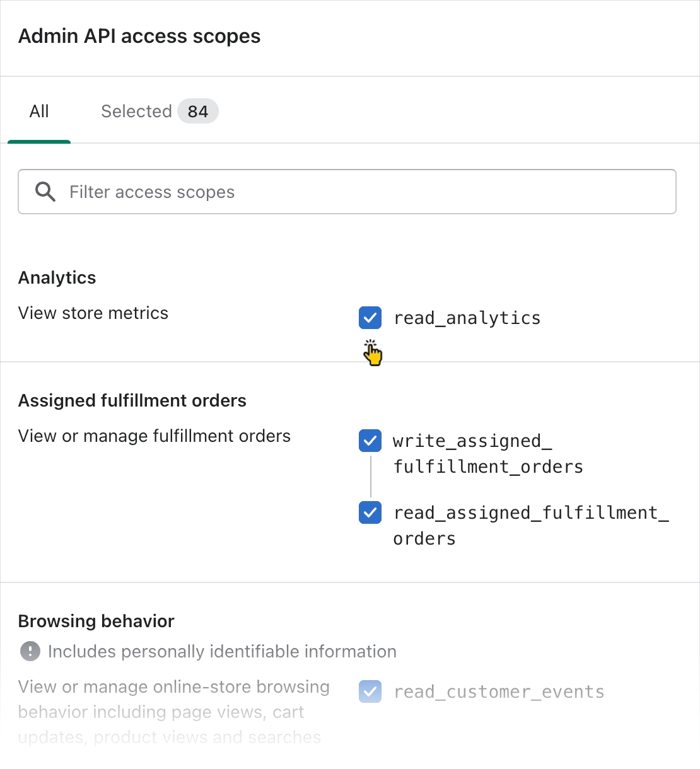Toggle the read_assigned_fulfillment_orders checkbox
Screen dimensions: 700x769
click(x=370, y=512)
